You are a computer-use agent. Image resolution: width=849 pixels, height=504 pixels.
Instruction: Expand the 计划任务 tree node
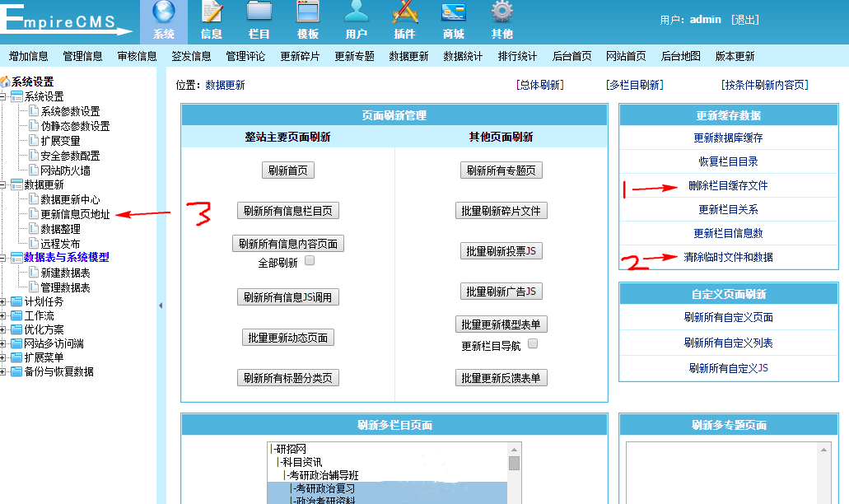tap(4, 301)
